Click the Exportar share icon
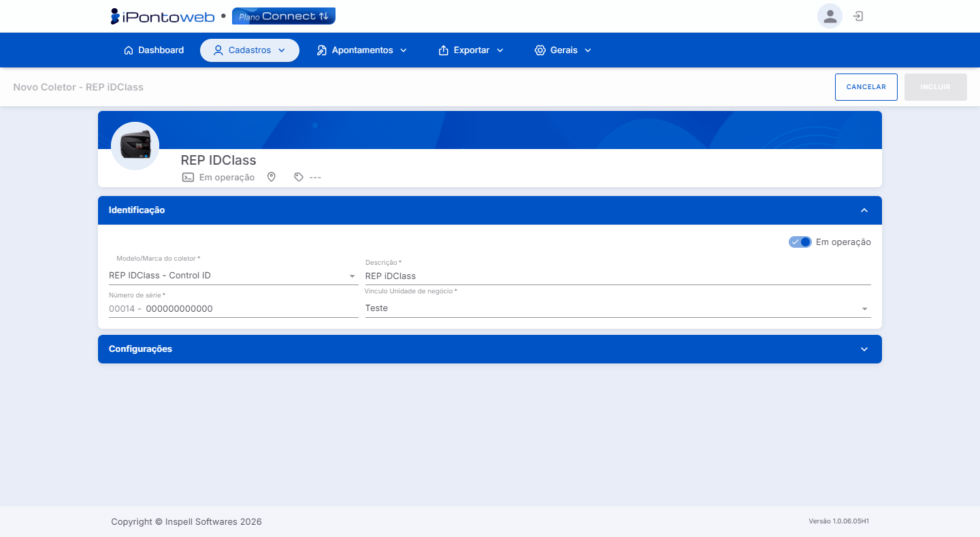Image resolution: width=980 pixels, height=537 pixels. (444, 50)
